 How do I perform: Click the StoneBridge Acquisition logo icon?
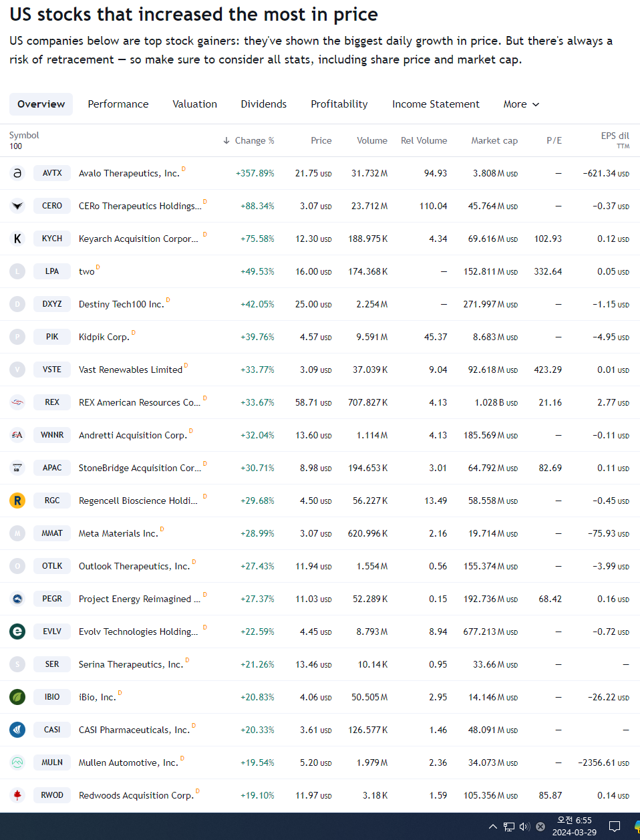17,468
